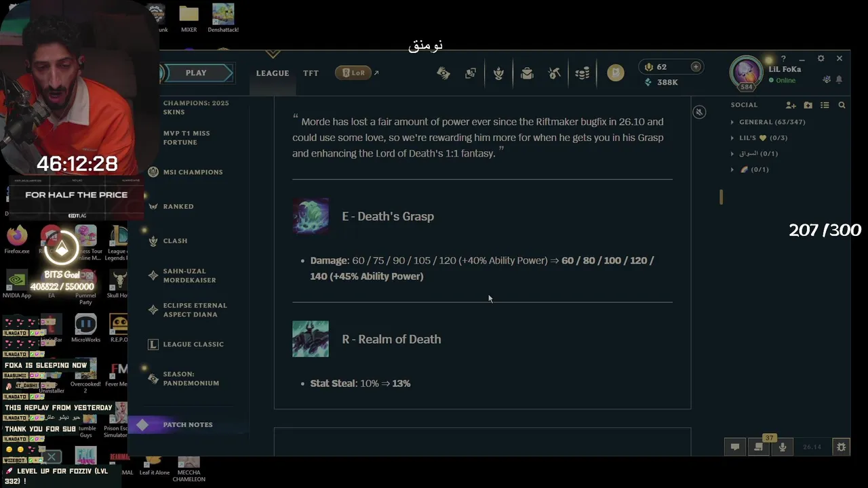Click the Death's Grasp ability icon
This screenshot has width=868, height=488.
pyautogui.click(x=311, y=216)
